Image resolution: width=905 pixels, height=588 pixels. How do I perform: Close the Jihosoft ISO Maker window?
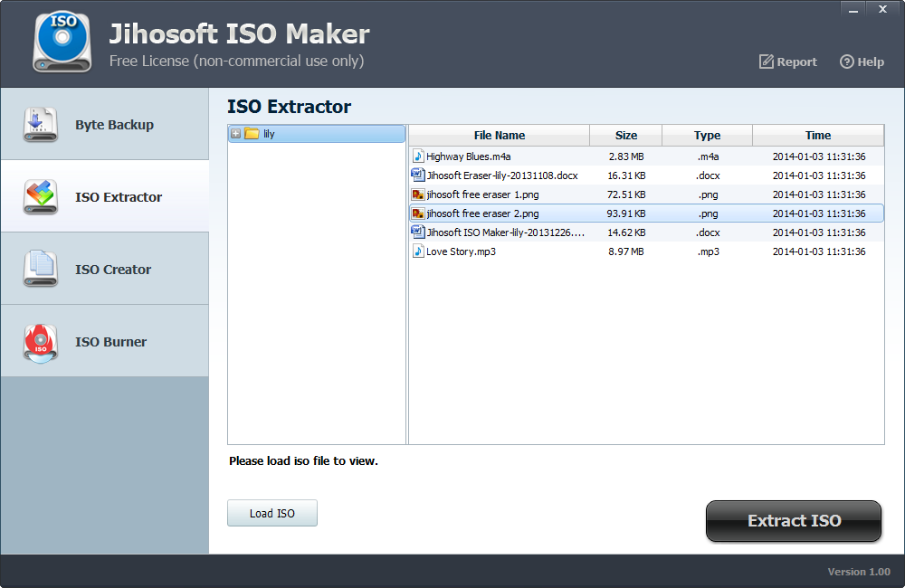882,9
